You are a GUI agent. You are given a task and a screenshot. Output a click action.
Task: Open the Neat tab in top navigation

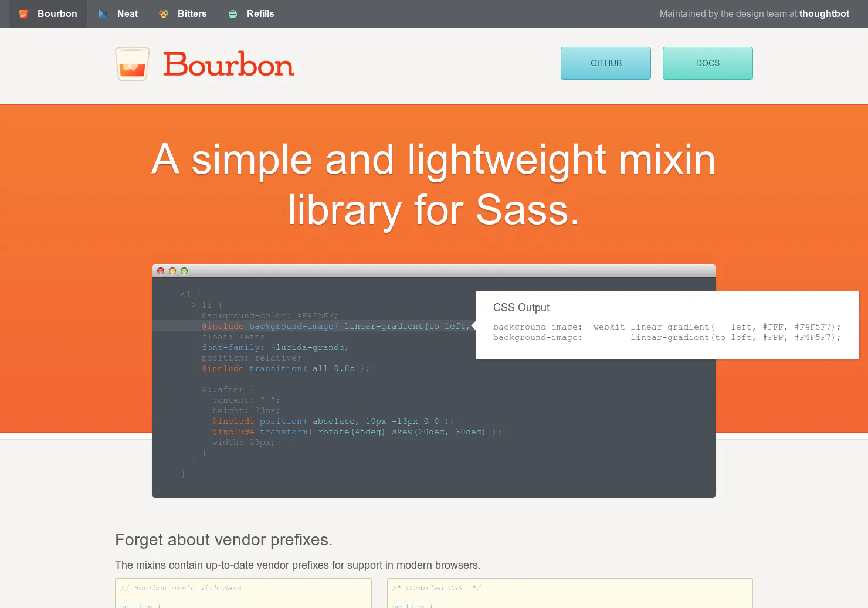pos(117,14)
